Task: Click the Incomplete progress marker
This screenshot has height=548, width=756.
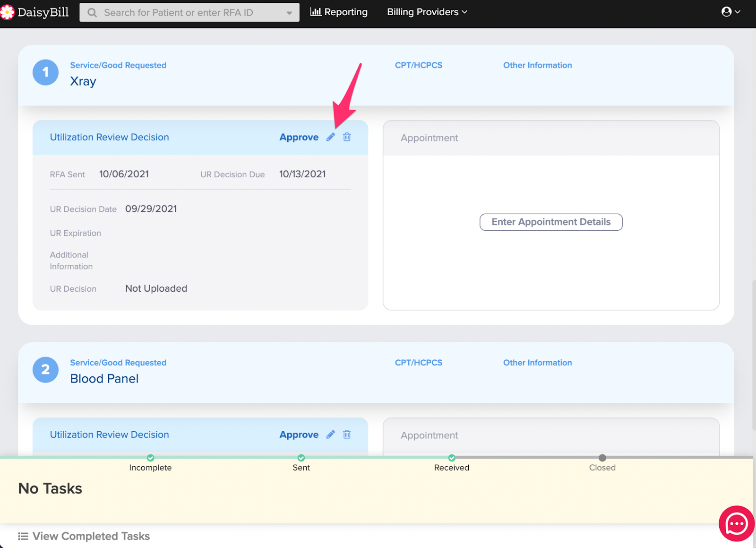Action: pyautogui.click(x=150, y=458)
